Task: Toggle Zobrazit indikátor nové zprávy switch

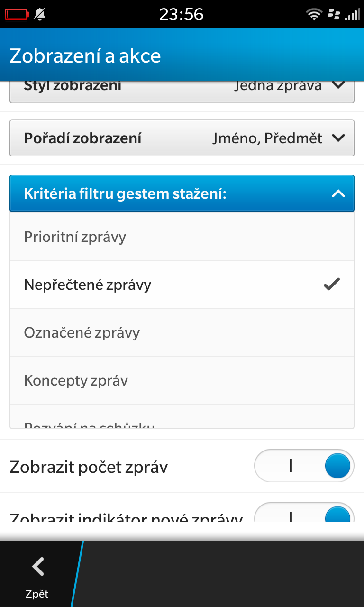Action: (304, 512)
